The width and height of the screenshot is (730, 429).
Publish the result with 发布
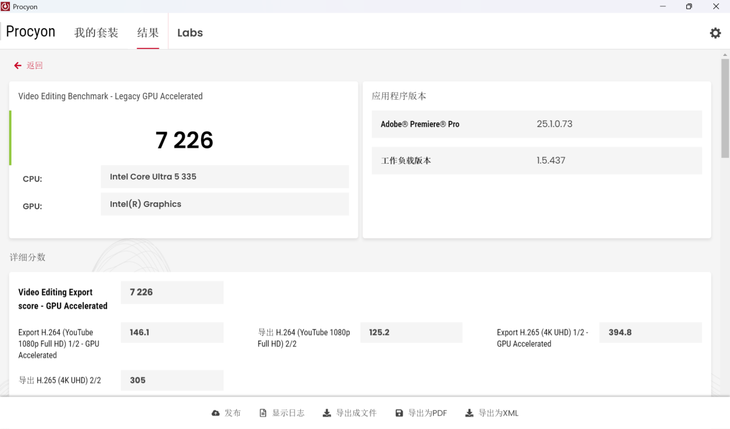(x=233, y=413)
